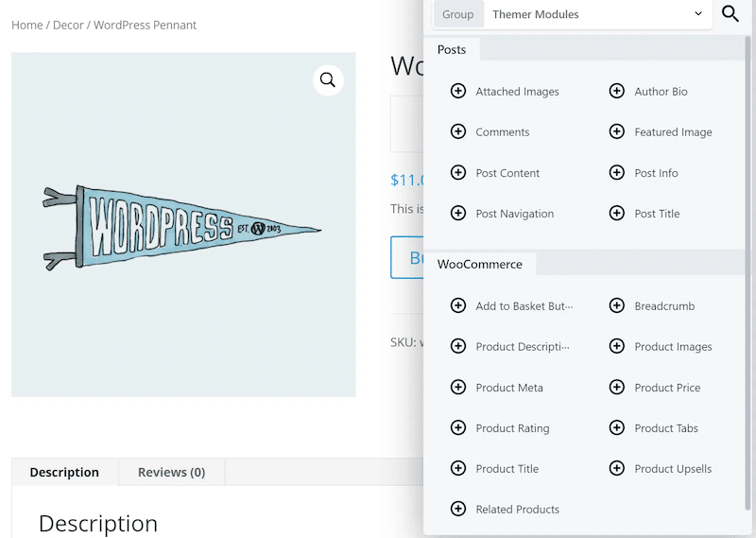Click plus icon beside Post Content
Image resolution: width=756 pixels, height=538 pixels.
coord(458,172)
